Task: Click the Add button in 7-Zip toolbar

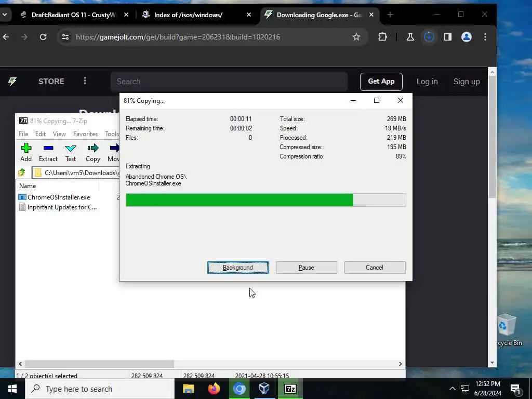Action: (26, 152)
